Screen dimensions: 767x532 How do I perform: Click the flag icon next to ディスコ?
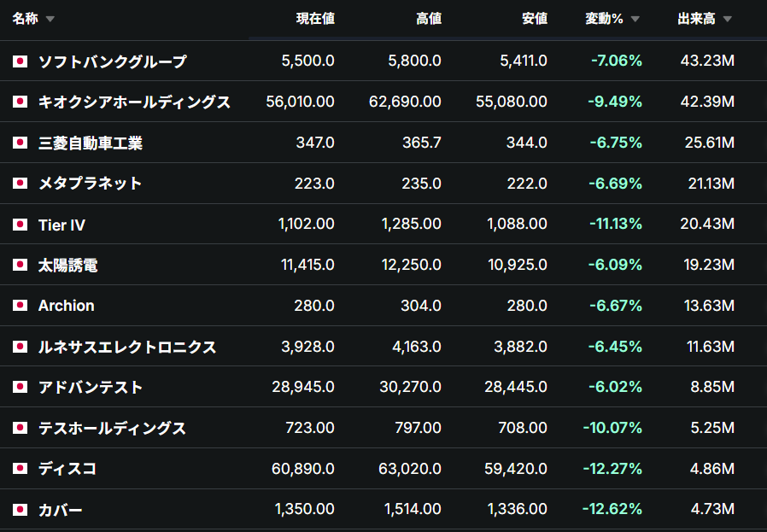(20, 469)
